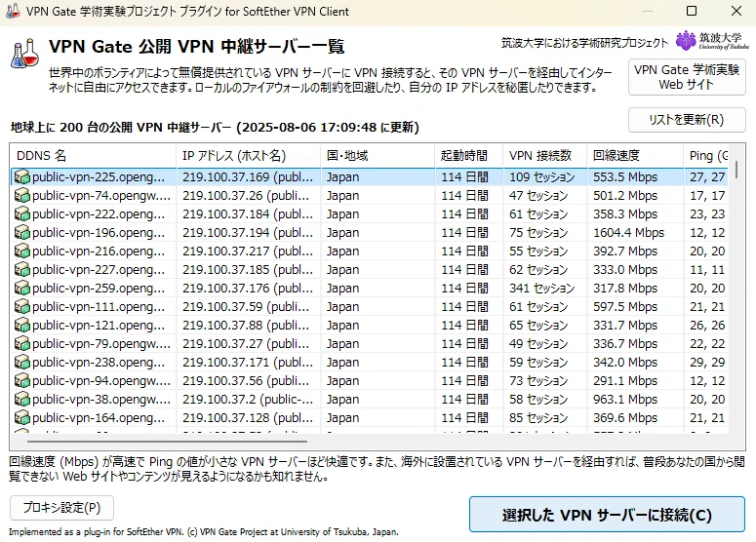Click the VPN Gate flask logo icon
Viewport: 756px width, 542px height.
pyautogui.click(x=24, y=53)
